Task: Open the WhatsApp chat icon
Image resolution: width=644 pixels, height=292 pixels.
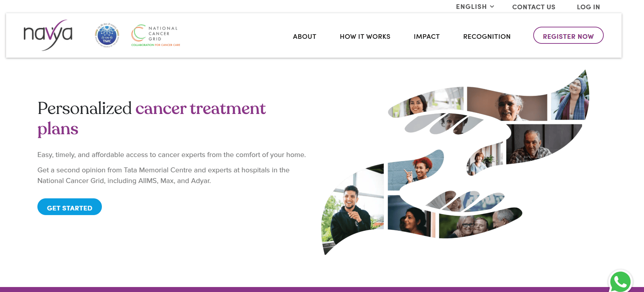Action: click(620, 282)
